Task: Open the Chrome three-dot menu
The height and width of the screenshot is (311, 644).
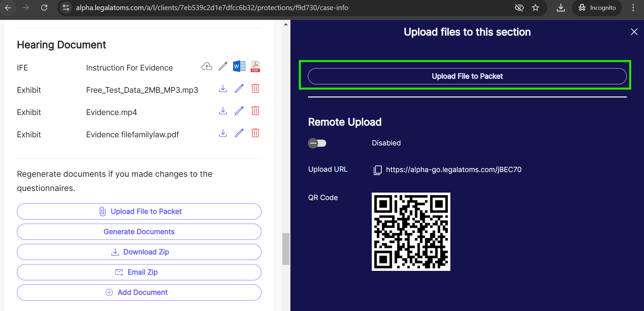Action: click(x=633, y=7)
